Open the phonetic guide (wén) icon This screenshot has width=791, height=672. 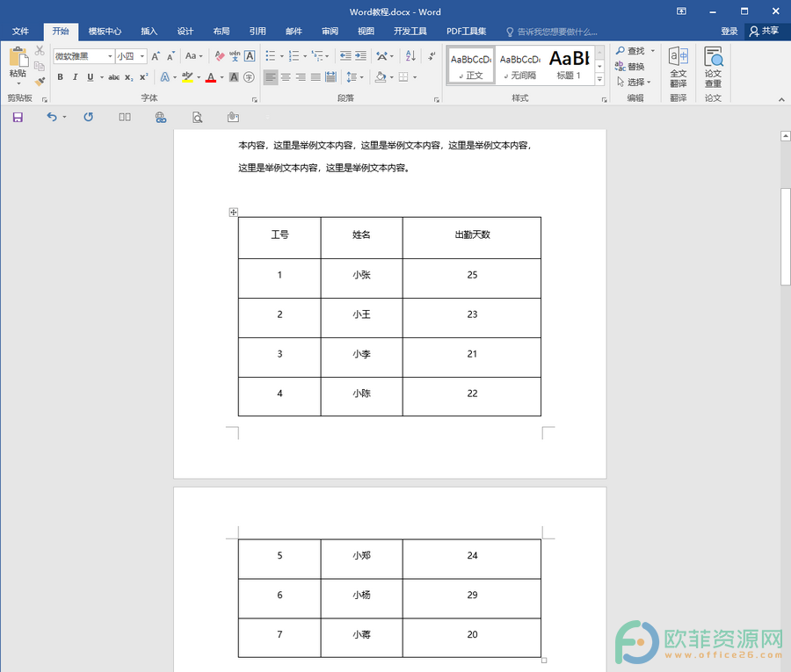235,56
